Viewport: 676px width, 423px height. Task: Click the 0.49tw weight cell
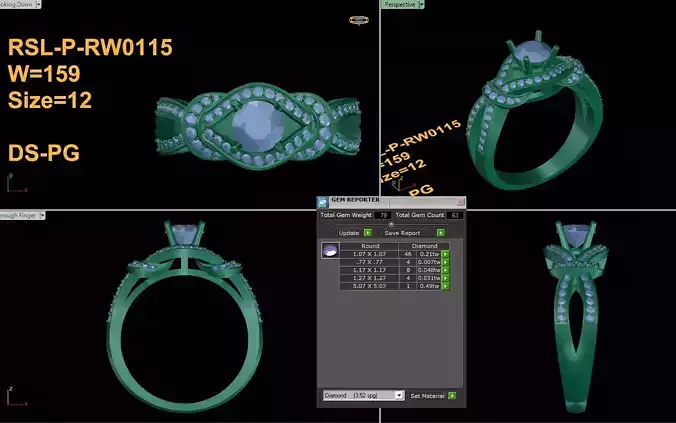pos(429,286)
